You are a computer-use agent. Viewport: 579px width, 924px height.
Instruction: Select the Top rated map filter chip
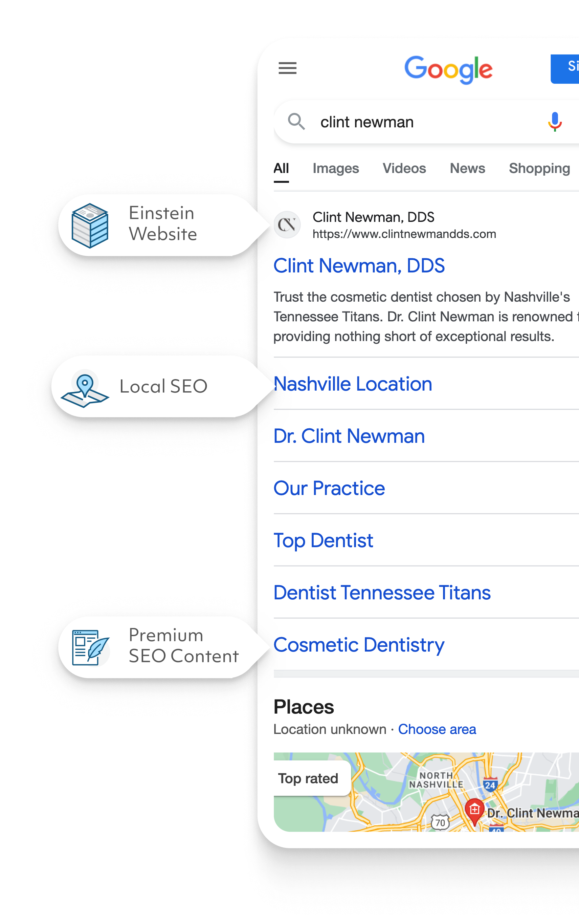click(x=309, y=778)
